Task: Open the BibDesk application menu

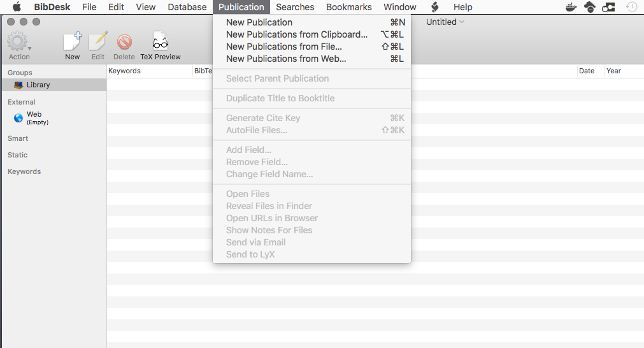Action: [x=52, y=7]
